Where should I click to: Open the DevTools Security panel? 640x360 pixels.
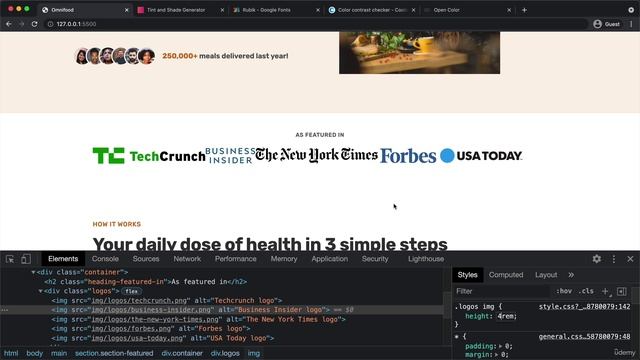click(375, 259)
